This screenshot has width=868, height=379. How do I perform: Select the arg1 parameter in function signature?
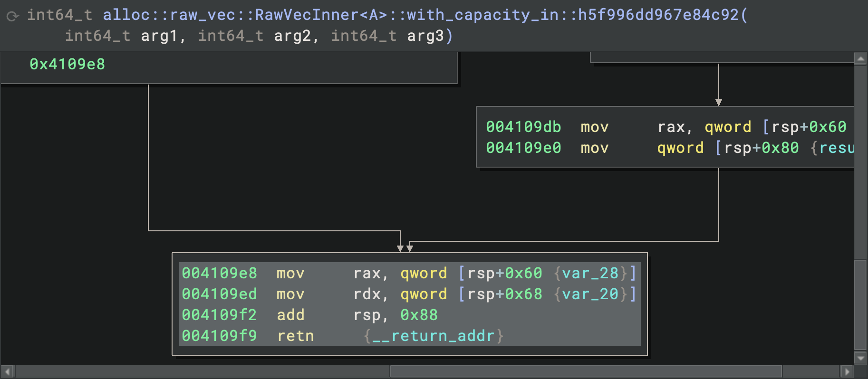(x=159, y=36)
